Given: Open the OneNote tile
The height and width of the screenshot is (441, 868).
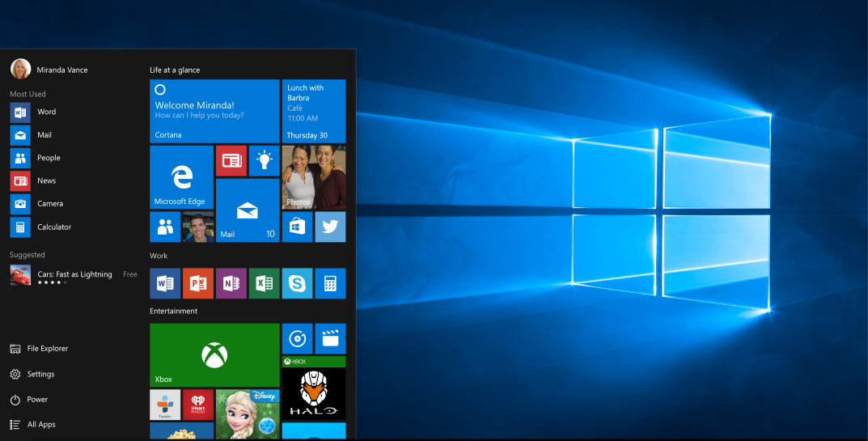Looking at the screenshot, I should click(x=231, y=284).
